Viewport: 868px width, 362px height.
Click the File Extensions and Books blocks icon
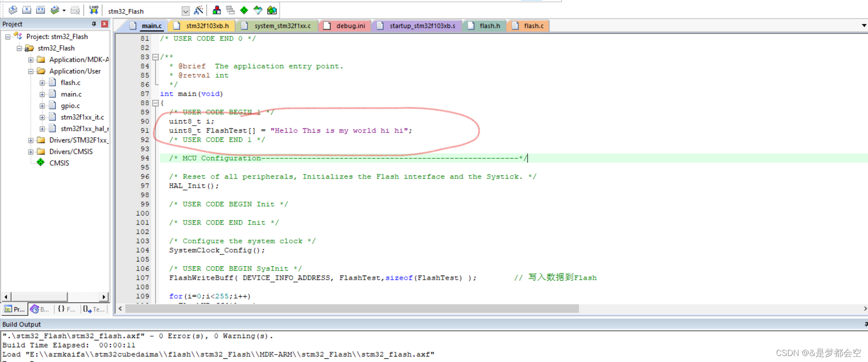(x=217, y=10)
